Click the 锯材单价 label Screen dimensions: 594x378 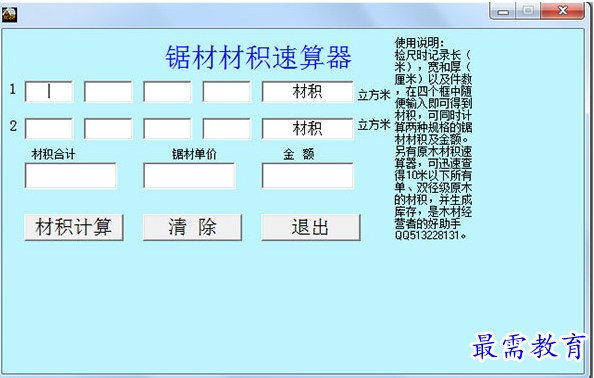(194, 154)
